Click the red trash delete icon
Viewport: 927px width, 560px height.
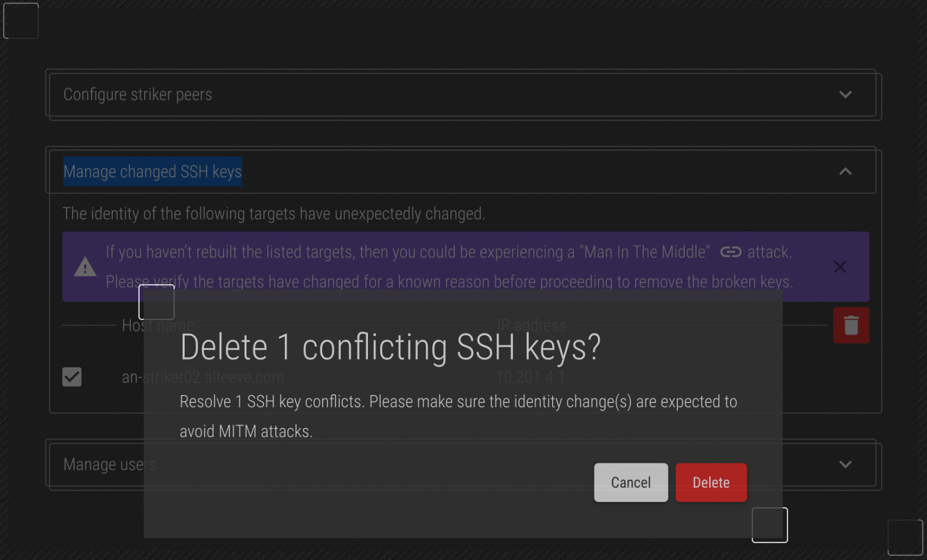[851, 325]
